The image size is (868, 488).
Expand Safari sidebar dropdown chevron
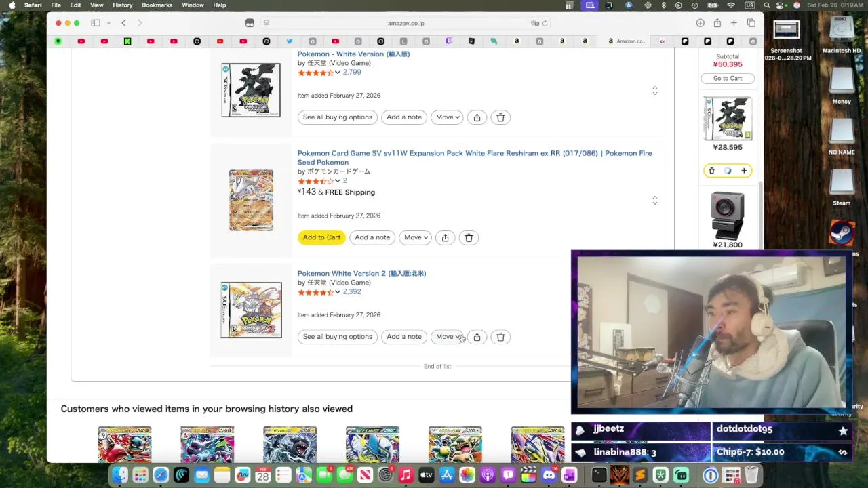(x=108, y=23)
